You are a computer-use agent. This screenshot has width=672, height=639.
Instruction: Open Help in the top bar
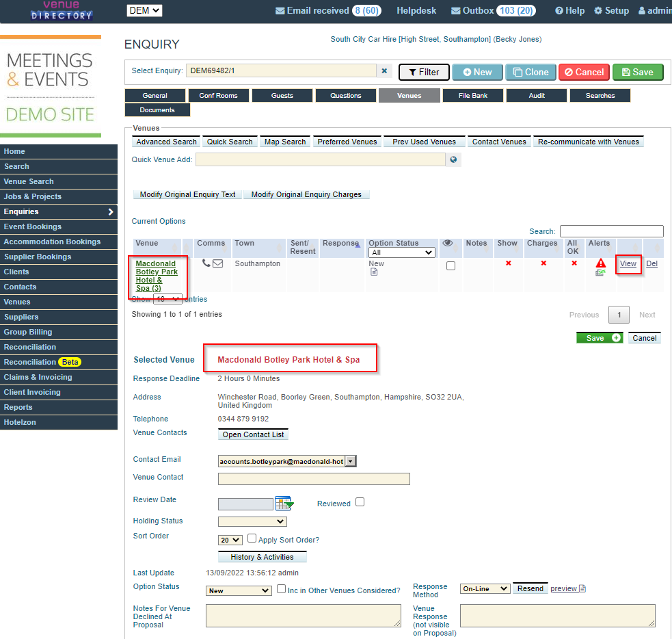[x=570, y=11]
